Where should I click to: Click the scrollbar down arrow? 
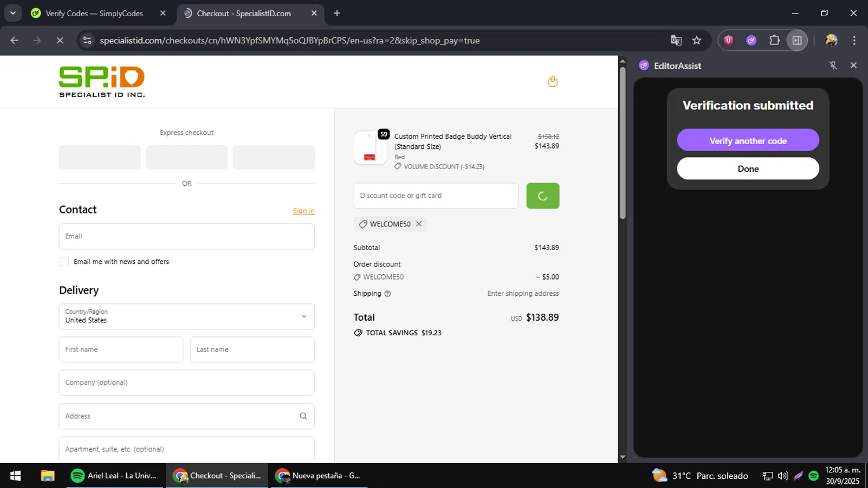pyautogui.click(x=623, y=457)
